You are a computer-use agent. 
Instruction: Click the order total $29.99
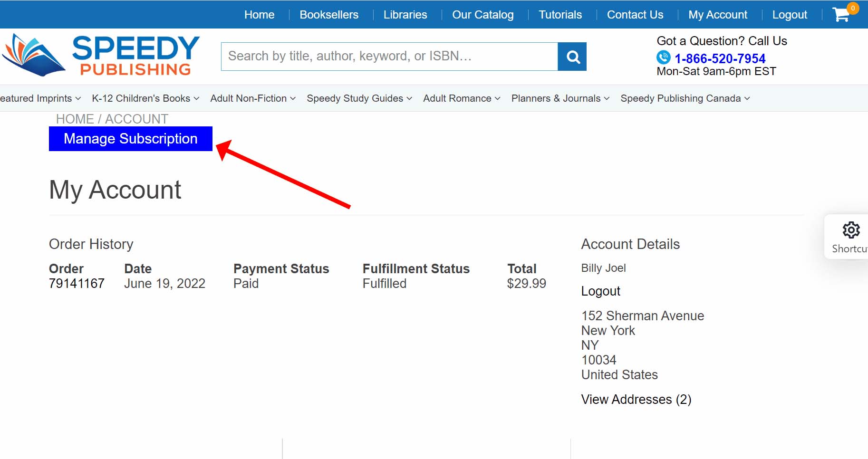point(526,284)
